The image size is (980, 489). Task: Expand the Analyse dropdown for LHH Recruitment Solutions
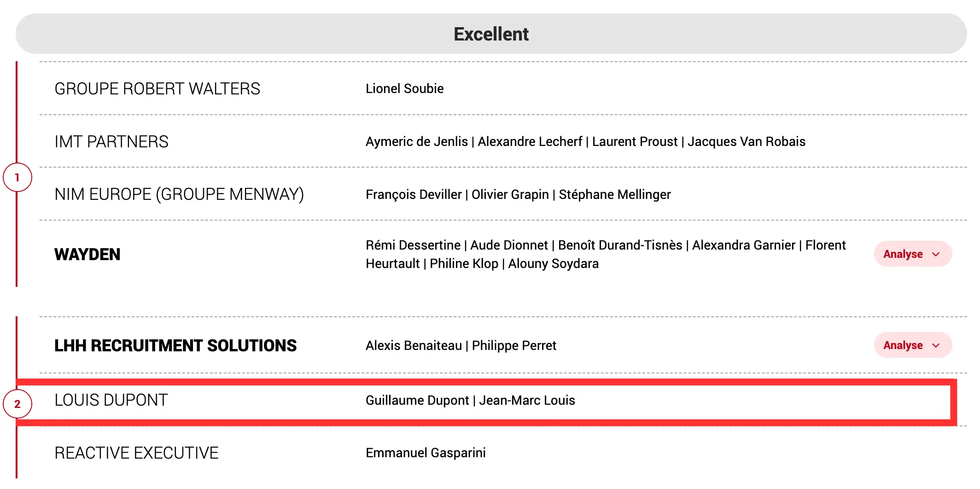[x=912, y=345]
